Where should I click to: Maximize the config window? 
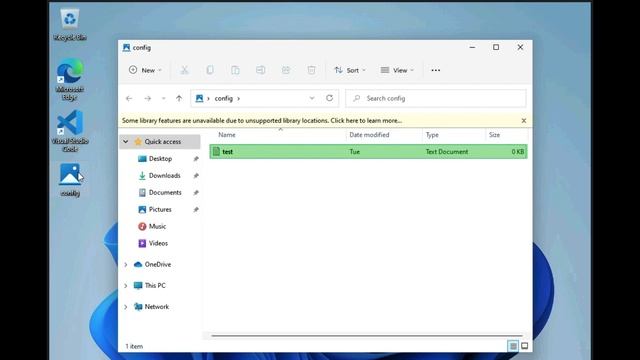(x=496, y=47)
